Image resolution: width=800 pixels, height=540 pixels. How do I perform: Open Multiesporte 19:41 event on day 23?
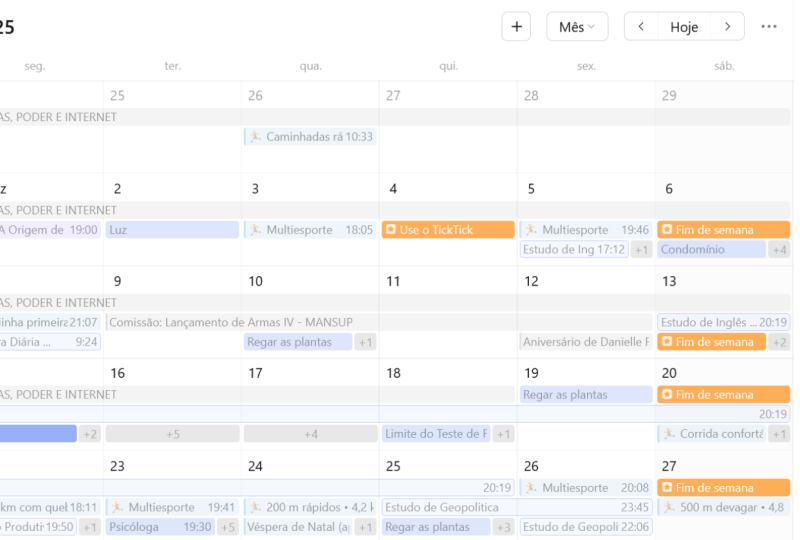(x=172, y=507)
